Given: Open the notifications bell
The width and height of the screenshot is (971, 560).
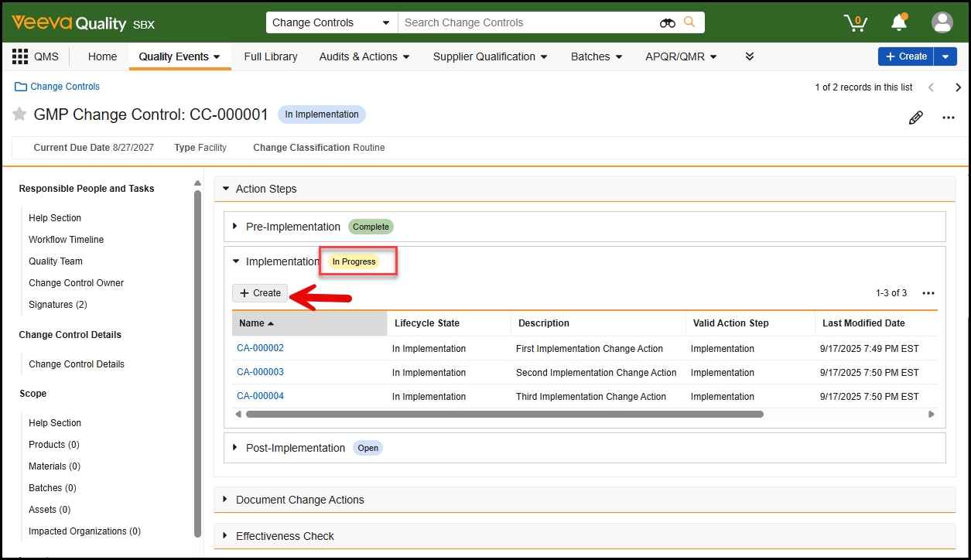Looking at the screenshot, I should tap(898, 22).
